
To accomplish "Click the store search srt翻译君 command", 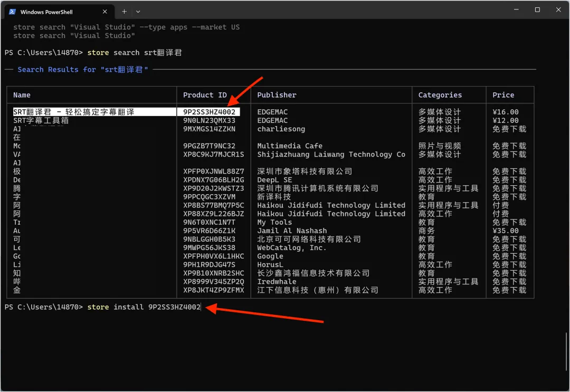I will click(x=135, y=53).
